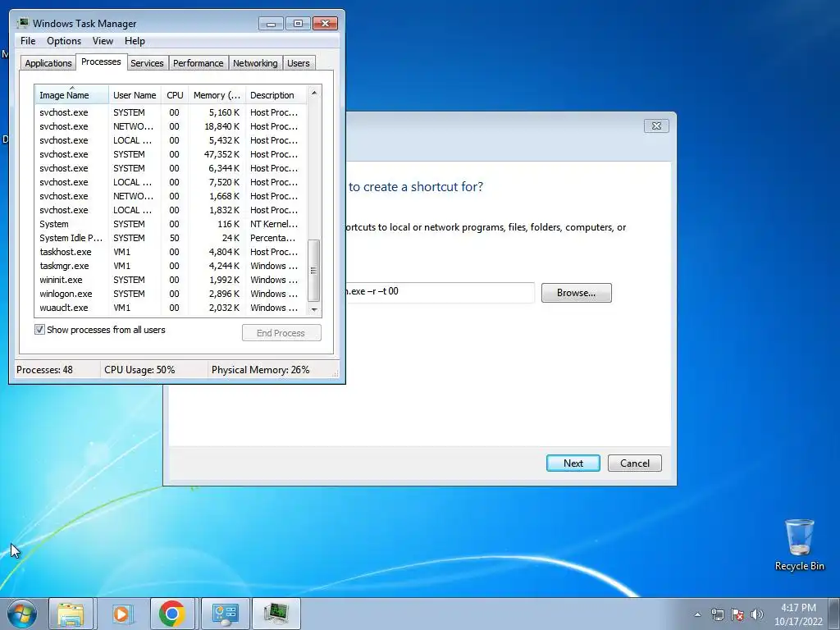Switch to the Networking tab
Image resolution: width=840 pixels, height=630 pixels.
(x=255, y=63)
